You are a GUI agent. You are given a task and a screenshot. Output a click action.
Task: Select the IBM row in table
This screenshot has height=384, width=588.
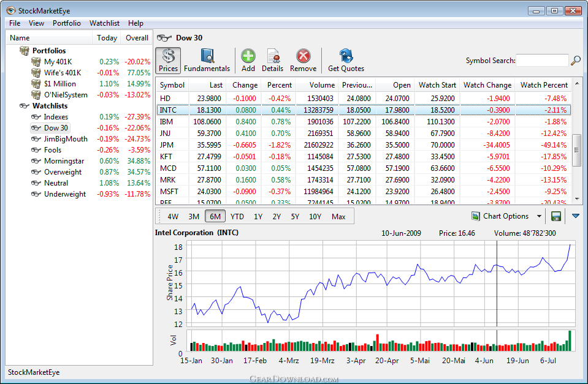(364, 122)
